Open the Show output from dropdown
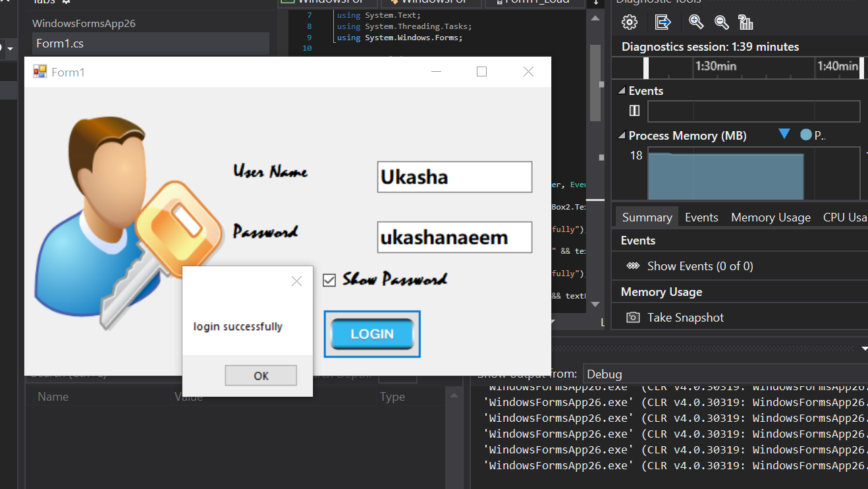868x489 pixels. click(724, 374)
